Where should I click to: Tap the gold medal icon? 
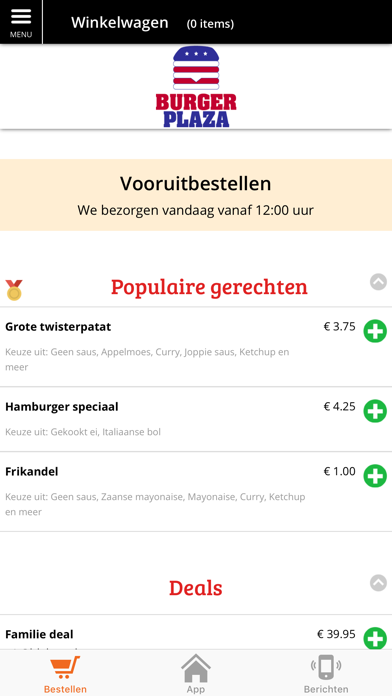(14, 290)
